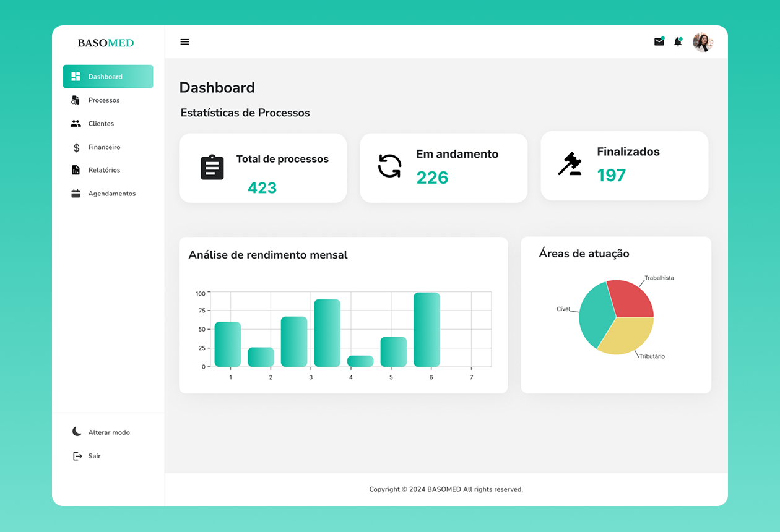The image size is (780, 532).
Task: Click the gavel icon in Finalizados card
Action: tap(570, 164)
